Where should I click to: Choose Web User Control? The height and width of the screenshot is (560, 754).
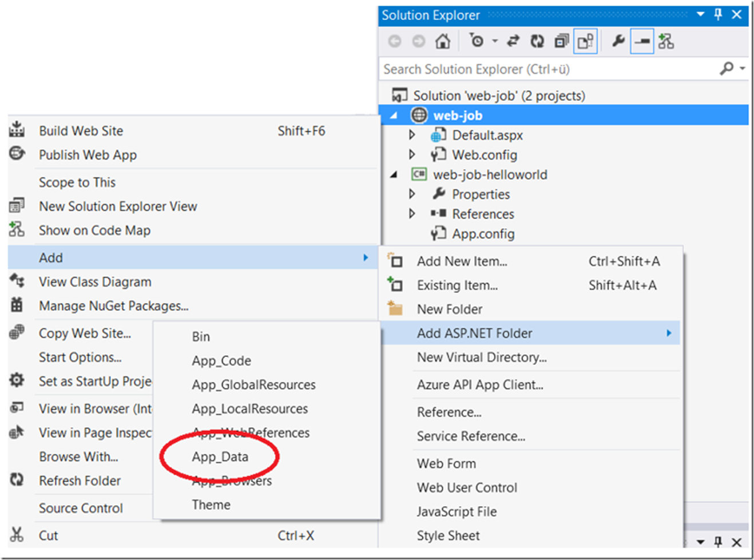point(531,488)
